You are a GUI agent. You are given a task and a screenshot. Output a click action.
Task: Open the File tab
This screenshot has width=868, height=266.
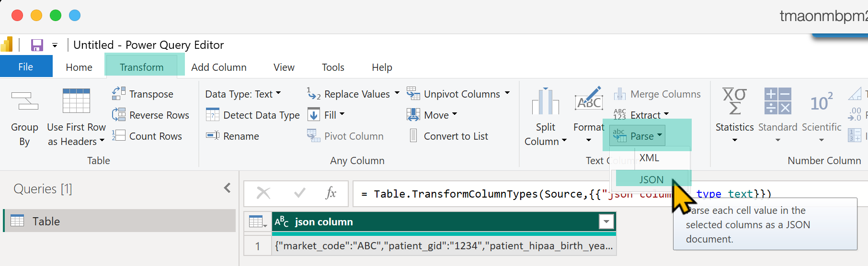[26, 66]
